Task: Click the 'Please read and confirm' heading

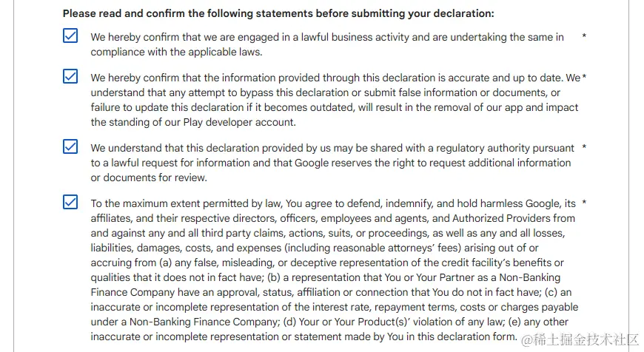Action: (x=278, y=13)
